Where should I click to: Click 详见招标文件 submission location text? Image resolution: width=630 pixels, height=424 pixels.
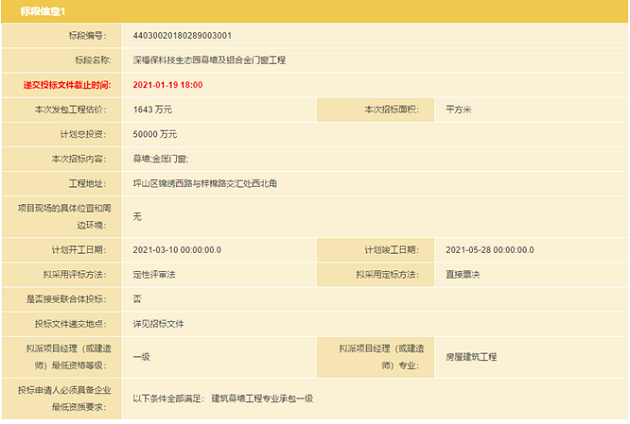(158, 324)
